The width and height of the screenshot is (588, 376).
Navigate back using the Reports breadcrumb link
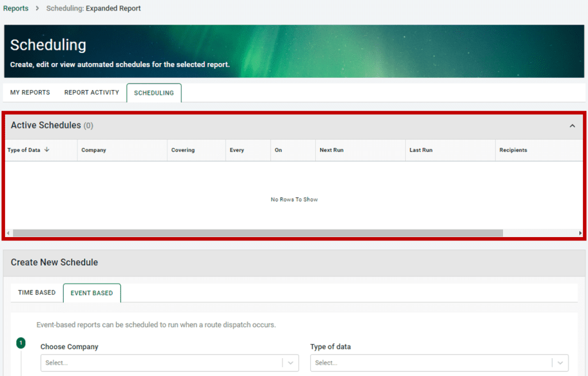point(16,8)
